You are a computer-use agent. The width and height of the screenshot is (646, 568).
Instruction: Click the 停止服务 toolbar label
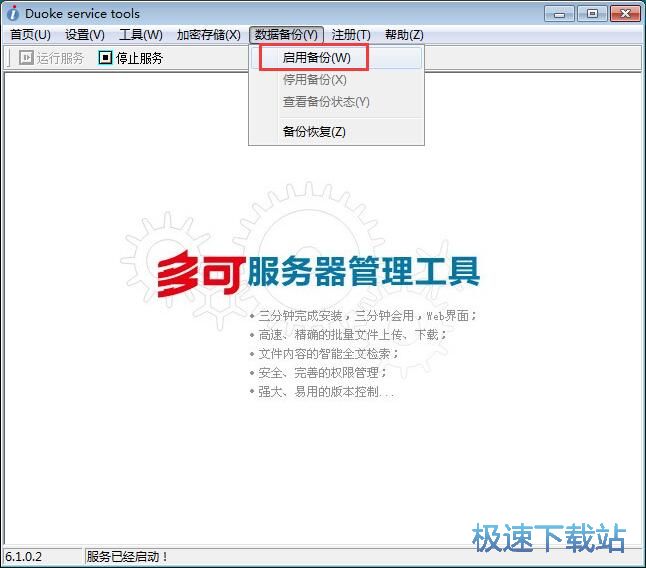pyautogui.click(x=139, y=58)
